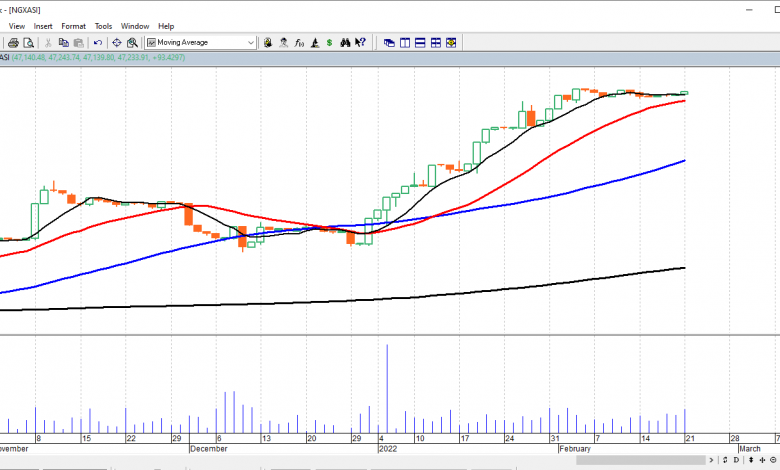Click the fx Indicator Builder icon
Image resolution: width=780 pixels, height=470 pixels.
[299, 43]
